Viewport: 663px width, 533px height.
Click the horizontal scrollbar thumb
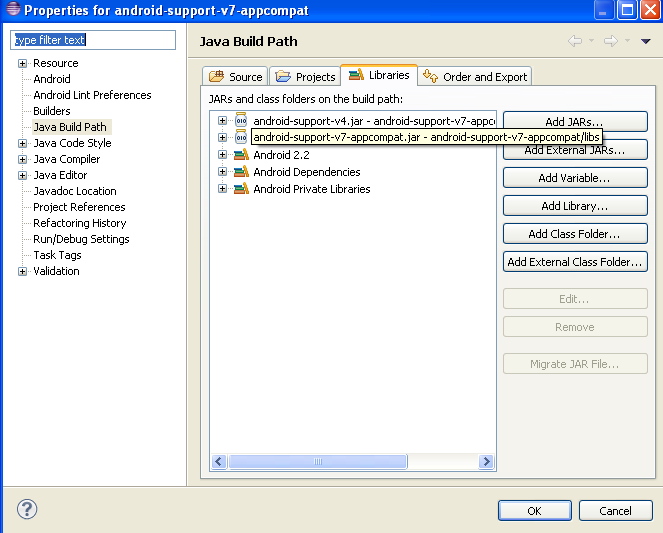tap(318, 461)
